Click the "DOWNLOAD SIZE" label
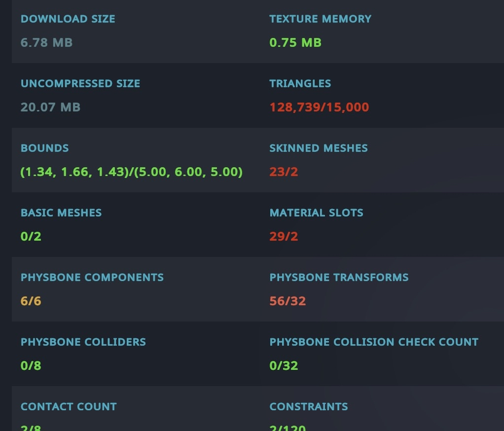Viewport: 504px width, 431px height. point(68,19)
